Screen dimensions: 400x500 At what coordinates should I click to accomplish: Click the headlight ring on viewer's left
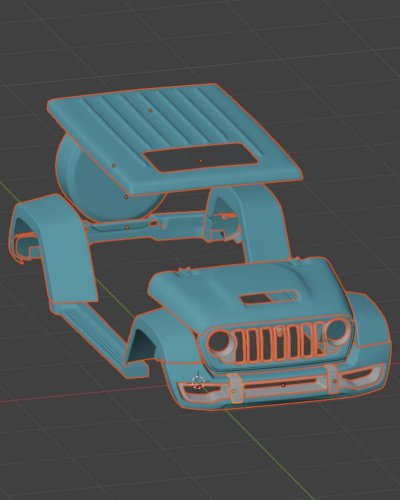pyautogui.click(x=219, y=343)
